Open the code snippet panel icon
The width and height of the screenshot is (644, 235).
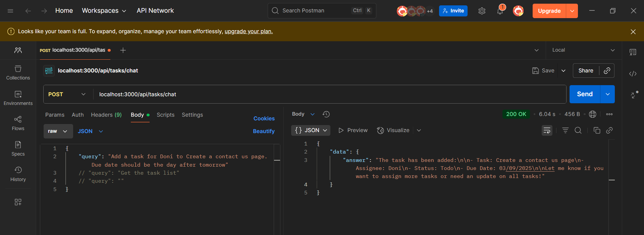click(x=633, y=74)
